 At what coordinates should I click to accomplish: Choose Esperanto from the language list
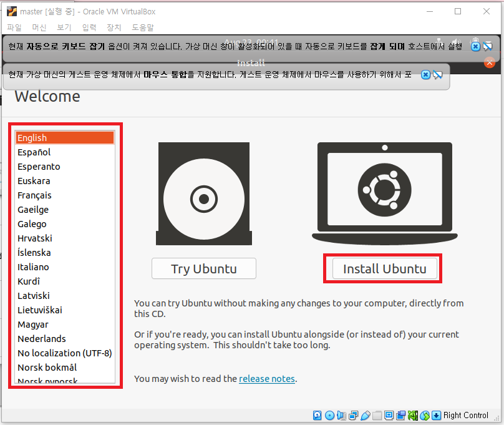pos(65,167)
